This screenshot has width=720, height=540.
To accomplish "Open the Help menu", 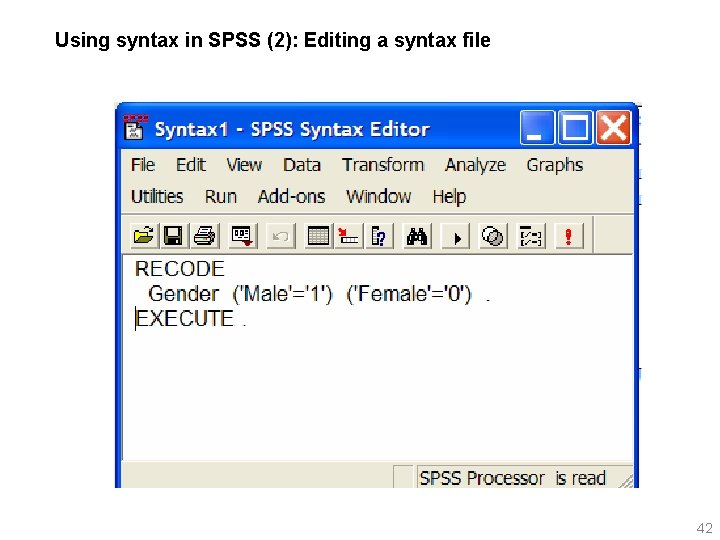I will [449, 197].
